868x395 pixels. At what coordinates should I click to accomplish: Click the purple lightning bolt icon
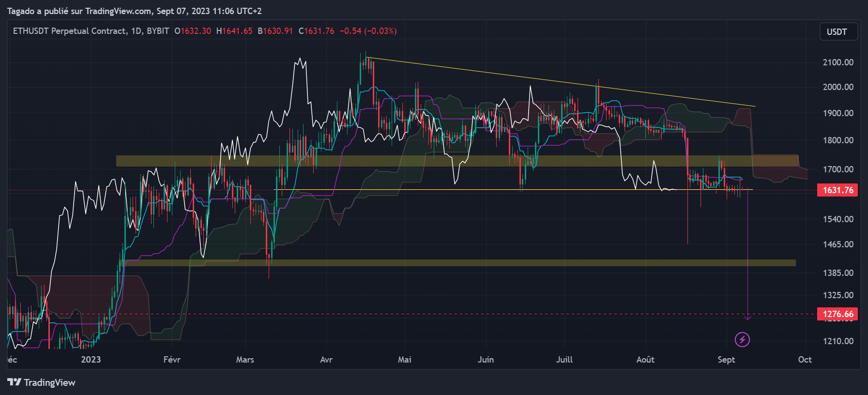pos(742,340)
